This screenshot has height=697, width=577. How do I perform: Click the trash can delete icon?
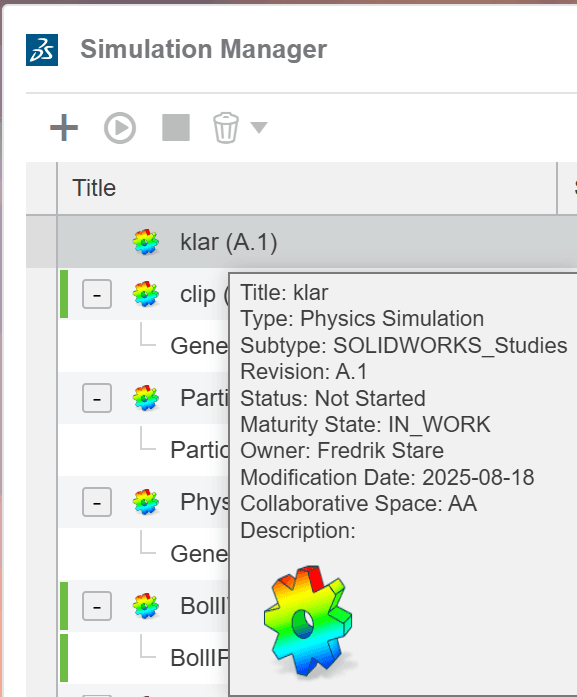click(x=226, y=128)
